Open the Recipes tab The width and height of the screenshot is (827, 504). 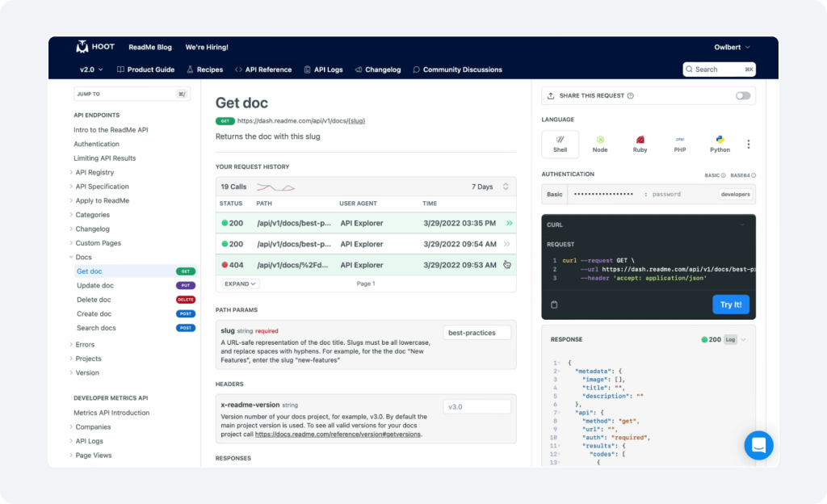204,69
